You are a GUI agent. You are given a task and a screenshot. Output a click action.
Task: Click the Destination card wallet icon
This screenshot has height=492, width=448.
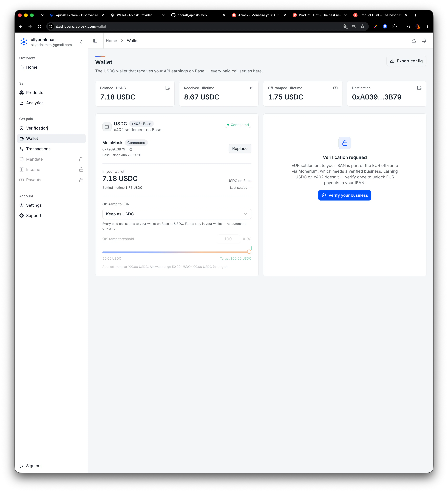point(419,88)
